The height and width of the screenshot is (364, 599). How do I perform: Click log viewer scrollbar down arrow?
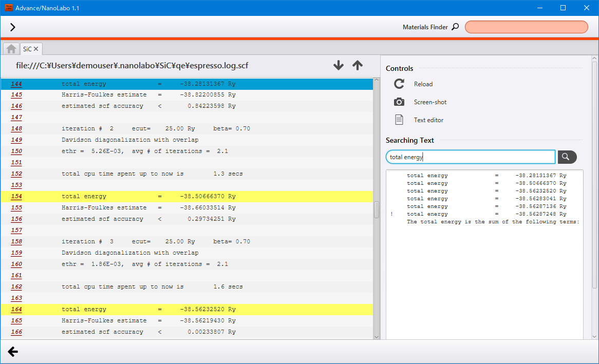pyautogui.click(x=377, y=337)
